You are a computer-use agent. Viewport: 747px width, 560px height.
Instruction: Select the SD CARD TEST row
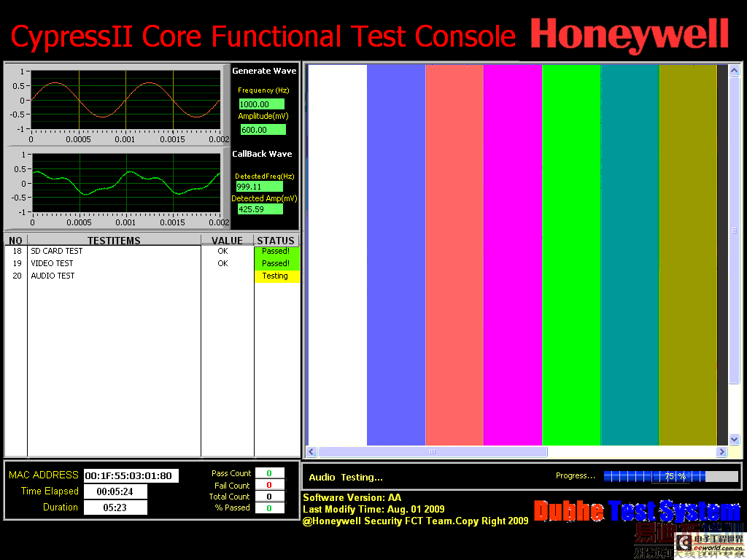(152, 252)
